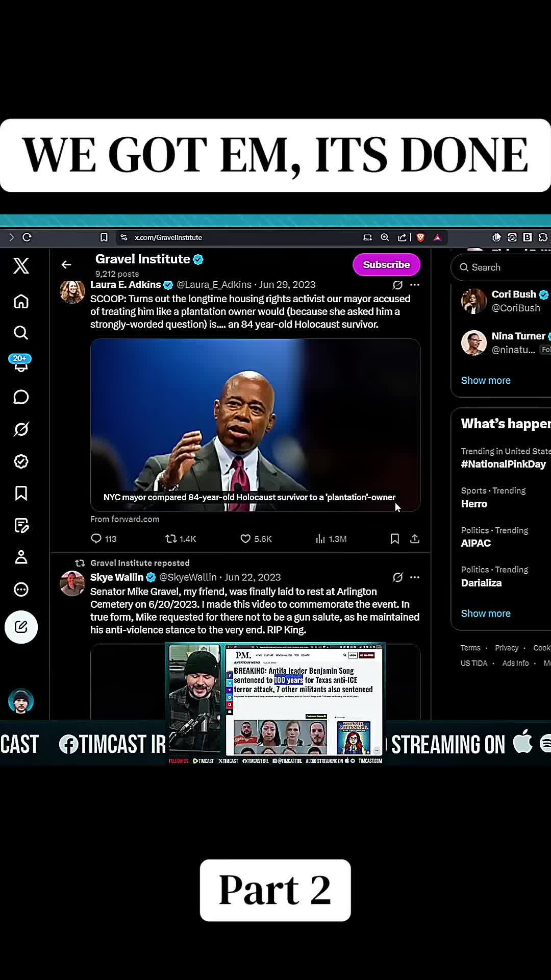Repost the post with 1.4K reposts

pyautogui.click(x=181, y=539)
